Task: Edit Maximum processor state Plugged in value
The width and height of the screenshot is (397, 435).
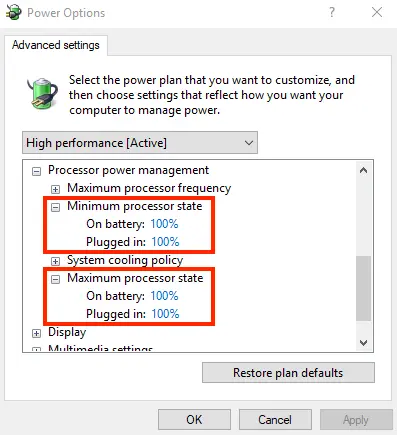Action: tap(165, 314)
